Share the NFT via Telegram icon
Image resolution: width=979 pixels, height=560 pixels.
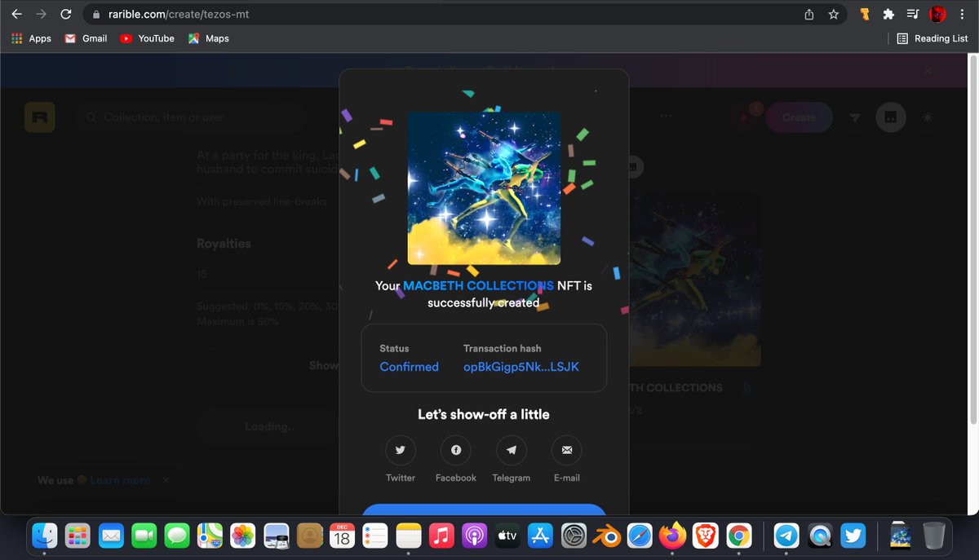(512, 450)
